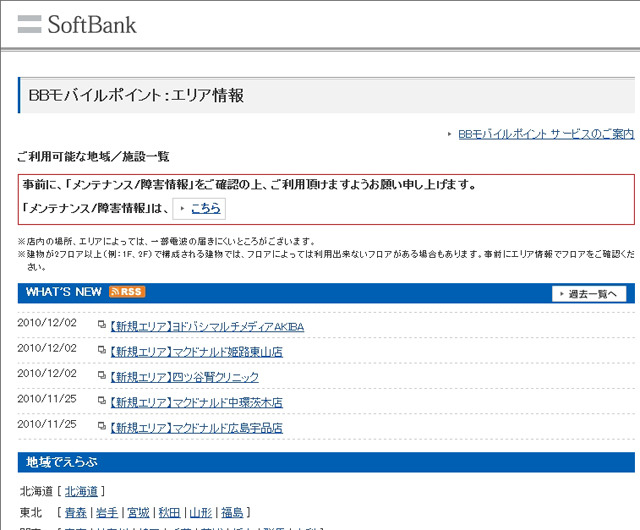Click the 東北 region label
The width and height of the screenshot is (640, 530).
[x=31, y=512]
